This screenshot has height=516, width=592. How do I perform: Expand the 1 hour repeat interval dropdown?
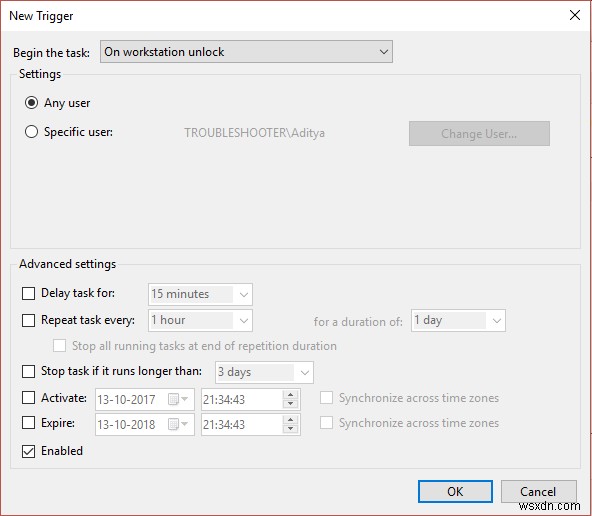click(200, 320)
